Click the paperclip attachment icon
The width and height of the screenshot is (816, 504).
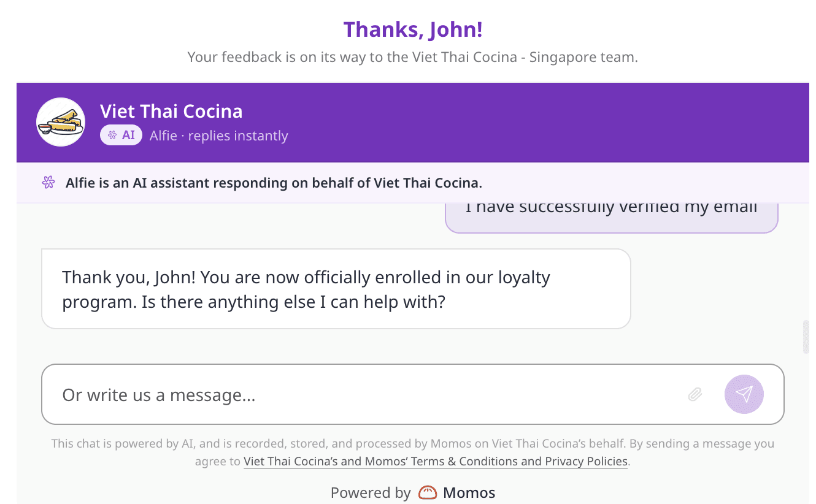(695, 394)
